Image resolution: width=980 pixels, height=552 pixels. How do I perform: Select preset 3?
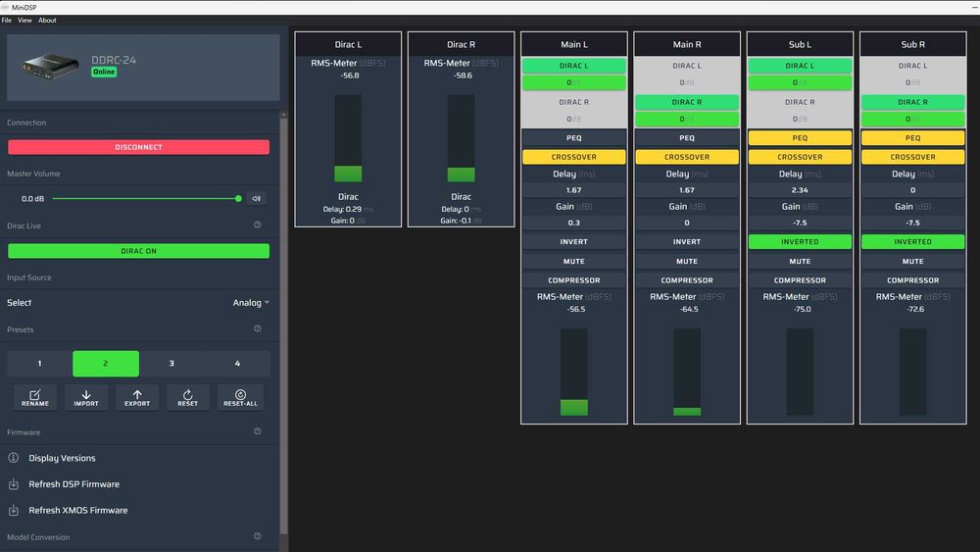tap(171, 363)
